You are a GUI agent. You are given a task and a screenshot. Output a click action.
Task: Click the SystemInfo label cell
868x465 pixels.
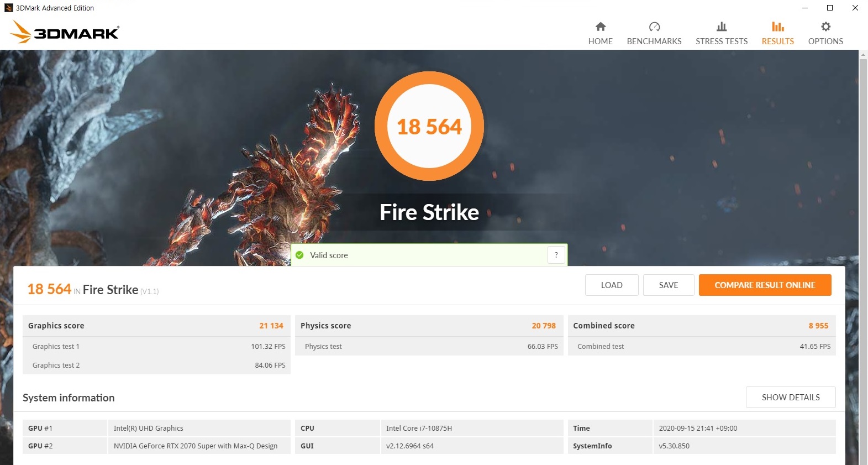(x=610, y=446)
